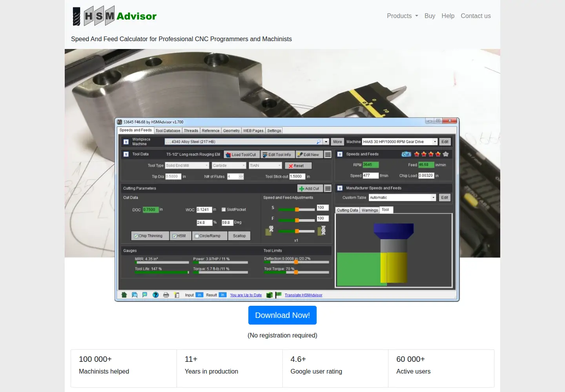Open the Cutting Parameters hamburger menu icon

(328, 189)
